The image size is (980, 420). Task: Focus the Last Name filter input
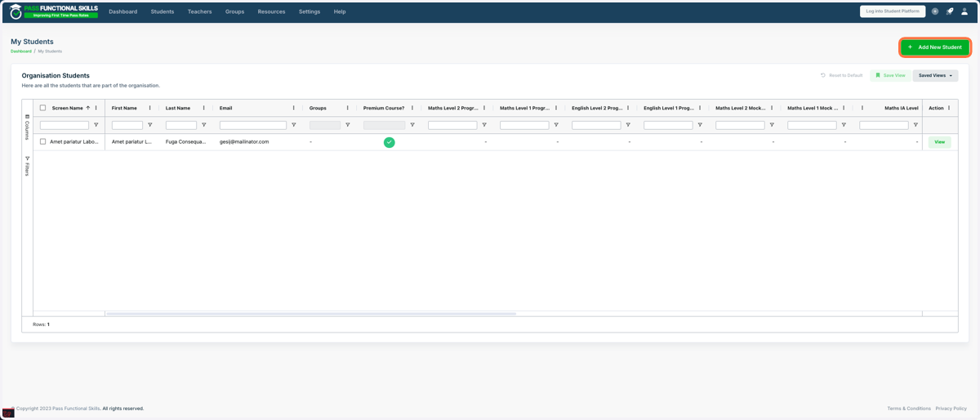(181, 125)
